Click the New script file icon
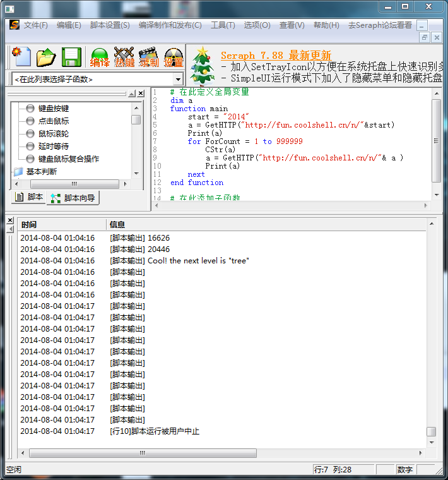448x480 pixels. [21, 57]
